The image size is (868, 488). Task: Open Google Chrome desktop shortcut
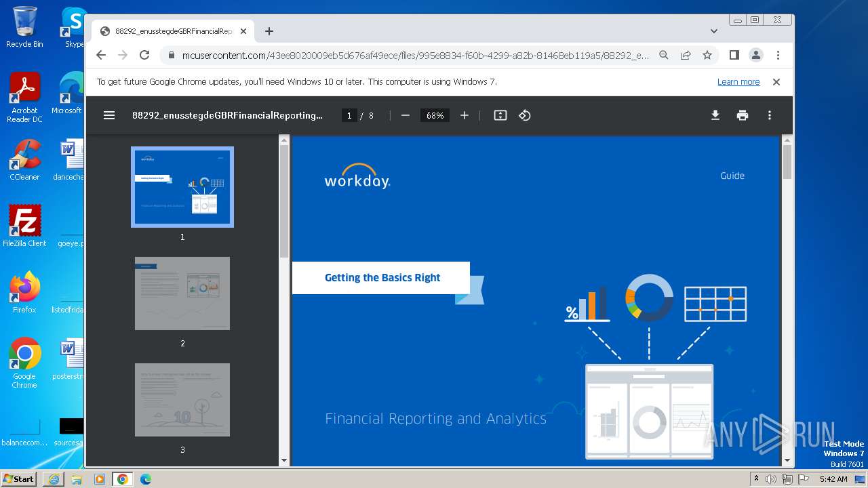[24, 363]
